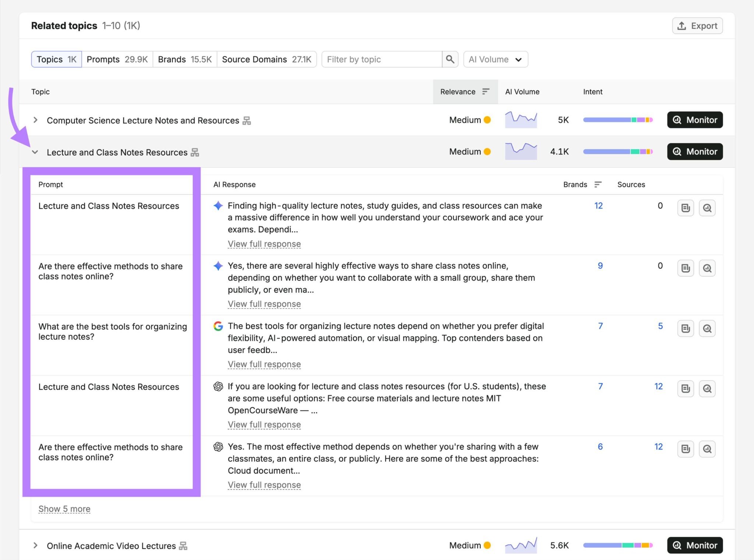
Task: Click monitor-search icon in row with 6 brands
Action: point(707,449)
